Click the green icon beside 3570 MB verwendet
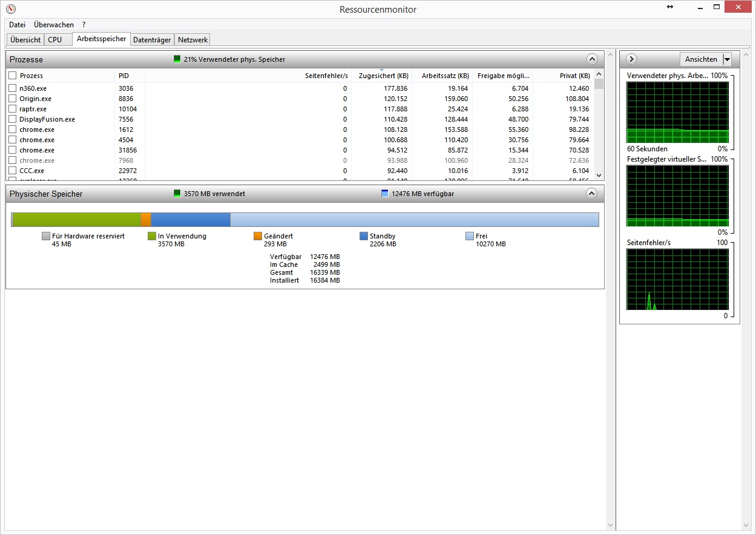The image size is (756, 535). 177,194
